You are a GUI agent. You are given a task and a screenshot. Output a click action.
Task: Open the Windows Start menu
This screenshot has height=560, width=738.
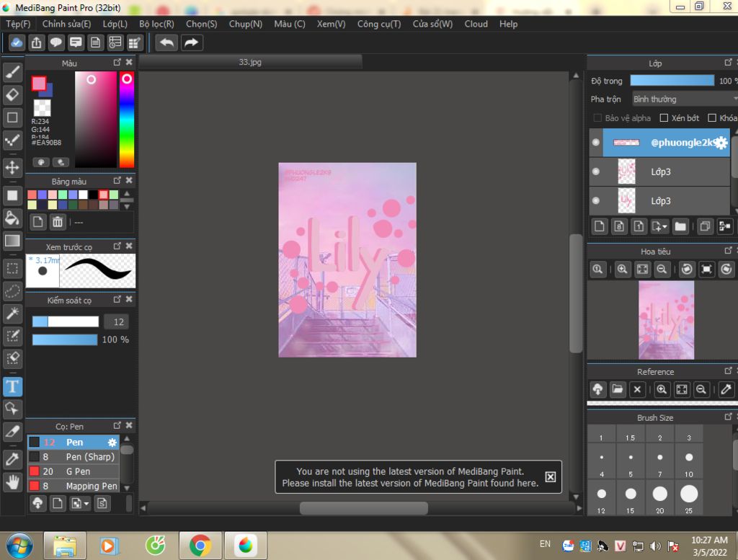(19, 546)
